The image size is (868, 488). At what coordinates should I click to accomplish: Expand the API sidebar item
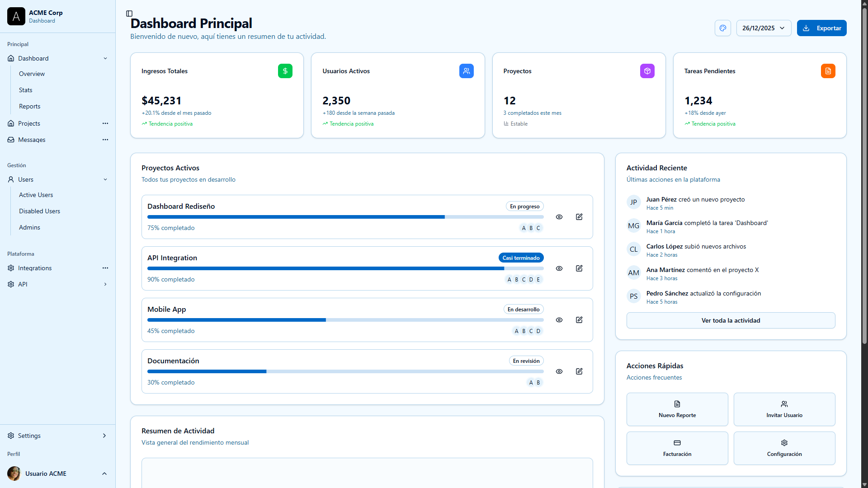tap(105, 284)
